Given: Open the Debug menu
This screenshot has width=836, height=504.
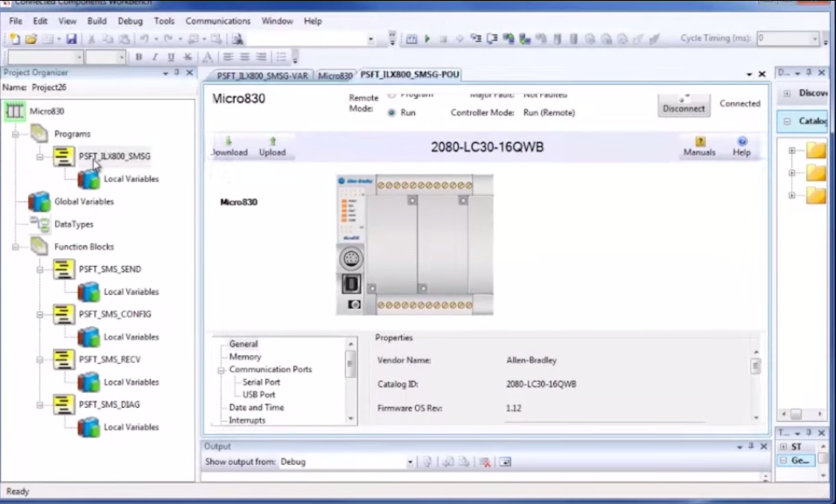Looking at the screenshot, I should coord(130,21).
